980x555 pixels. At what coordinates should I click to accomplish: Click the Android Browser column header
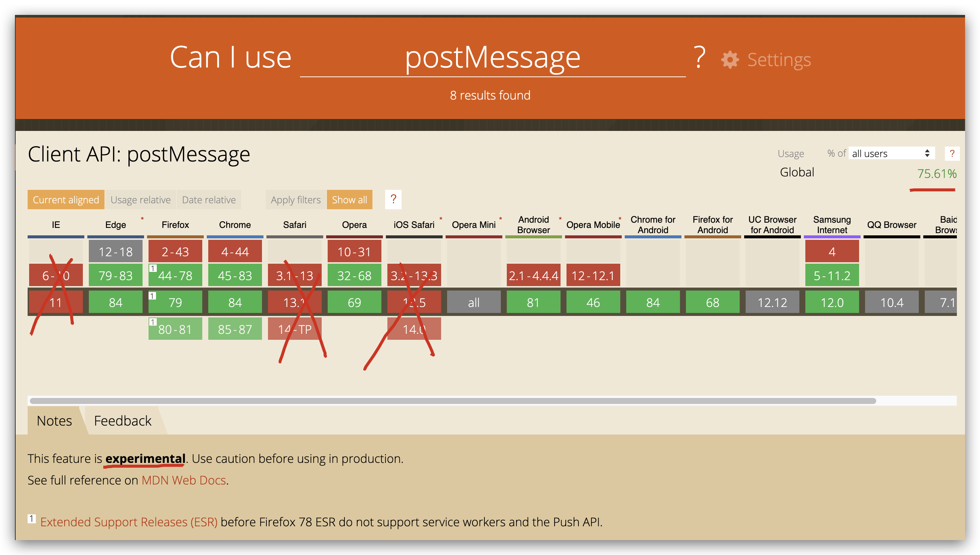(x=533, y=225)
